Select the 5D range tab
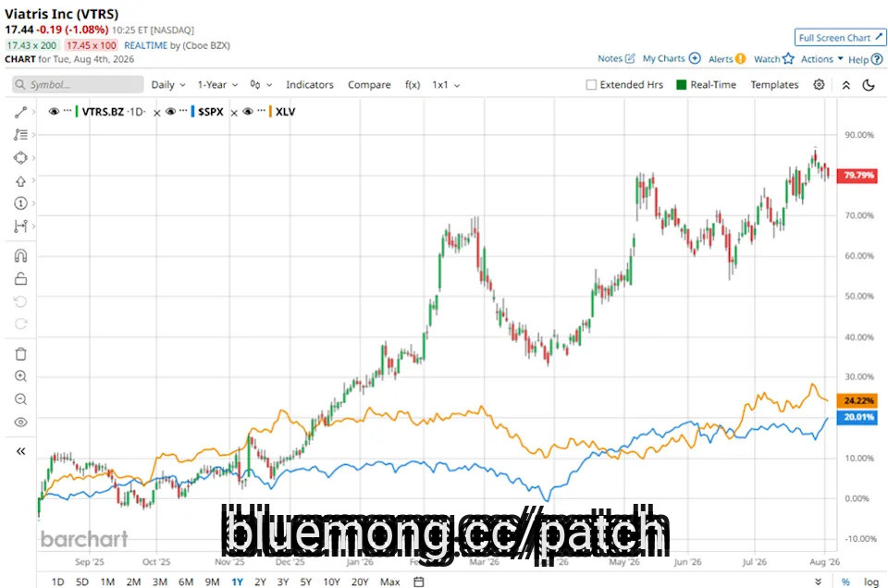The image size is (888, 588). tap(82, 582)
